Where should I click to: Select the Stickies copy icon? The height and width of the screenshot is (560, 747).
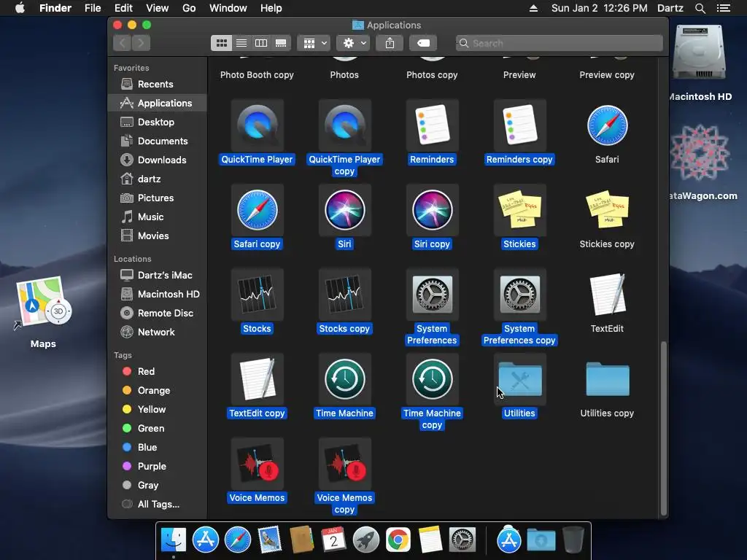click(x=607, y=210)
